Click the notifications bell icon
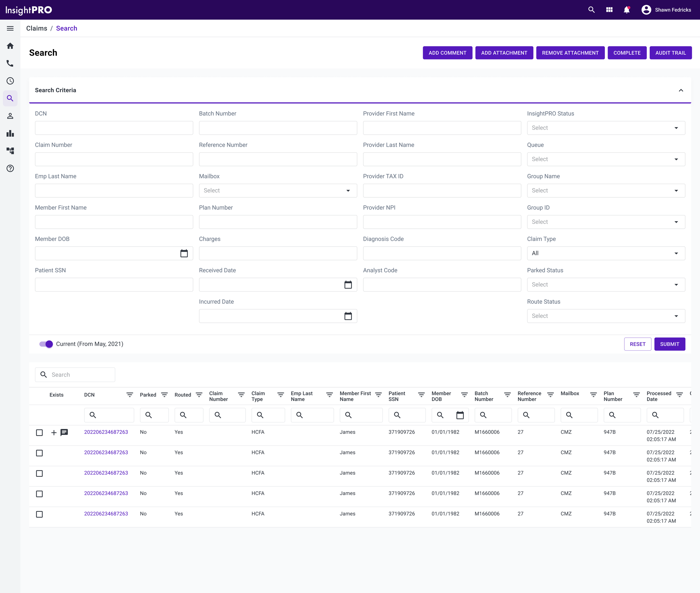Image resolution: width=700 pixels, height=593 pixels. tap(626, 10)
